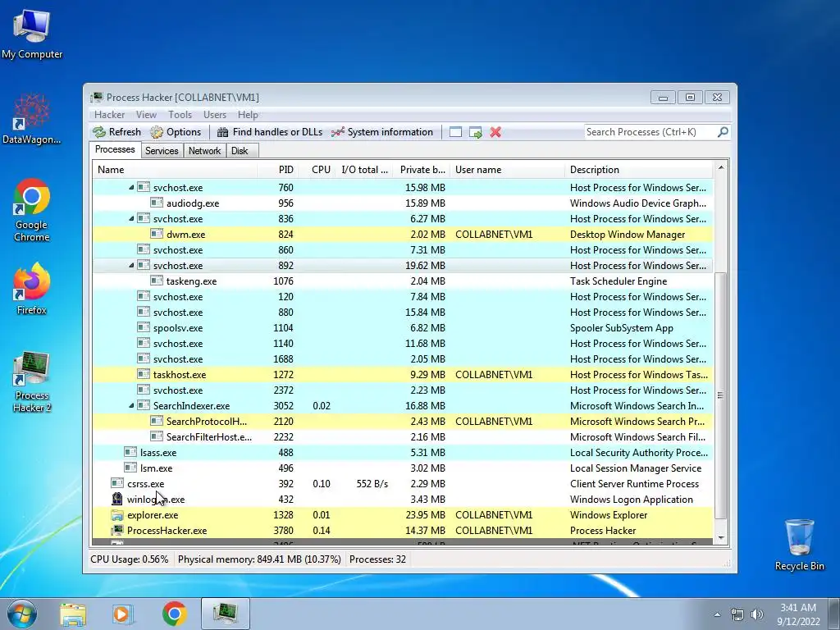The width and height of the screenshot is (840, 630).
Task: Select svchost.exe with PID 2372
Action: (403, 390)
